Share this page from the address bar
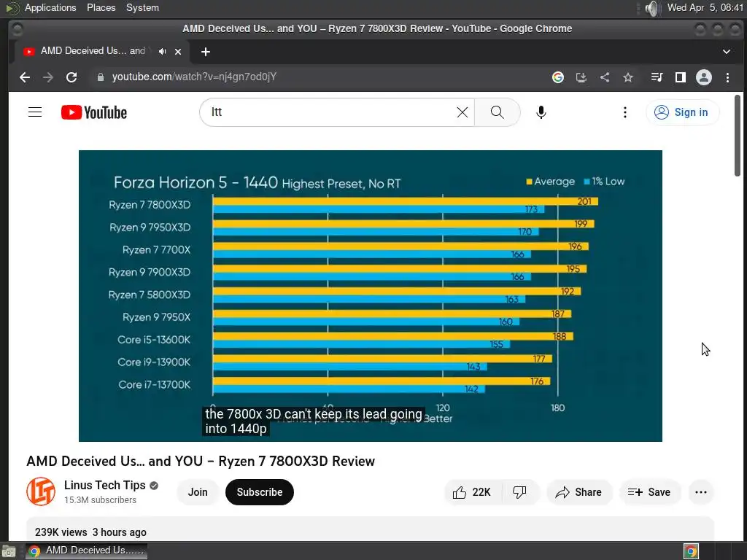Viewport: 747px width, 560px height. click(x=605, y=77)
